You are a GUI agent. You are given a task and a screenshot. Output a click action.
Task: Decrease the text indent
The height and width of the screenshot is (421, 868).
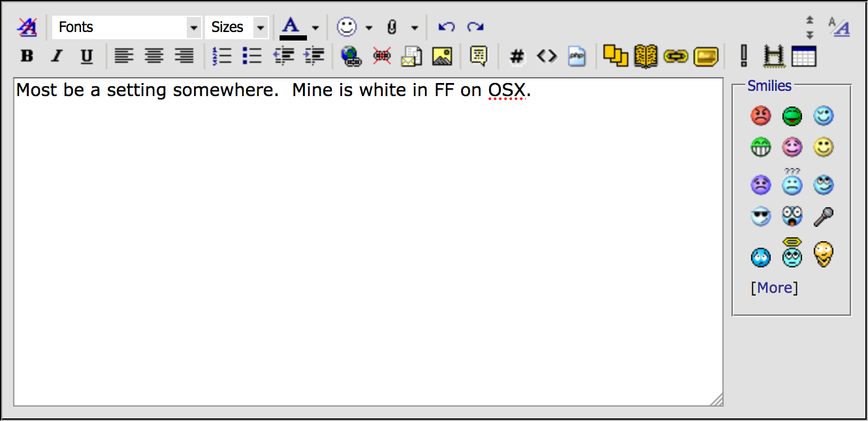(x=284, y=56)
